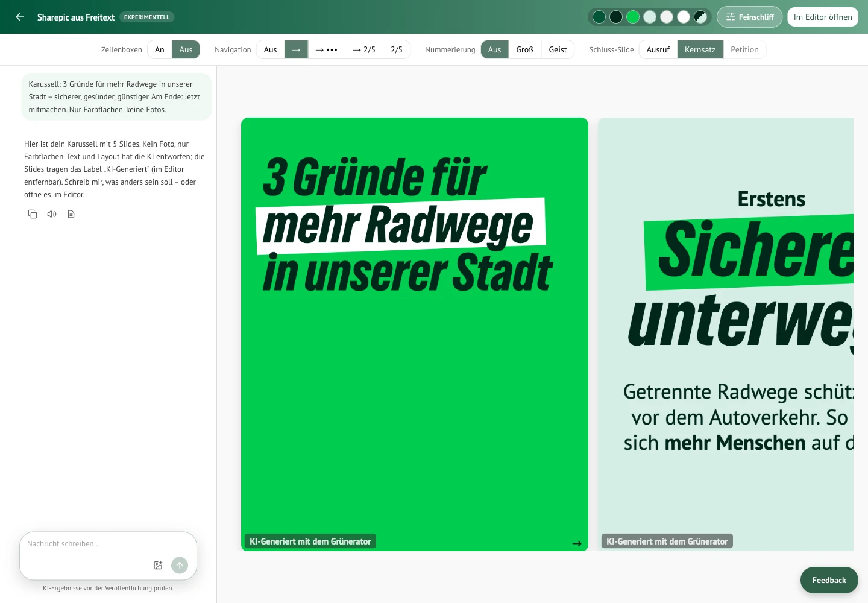Open the document icon under the reply

coord(71,214)
